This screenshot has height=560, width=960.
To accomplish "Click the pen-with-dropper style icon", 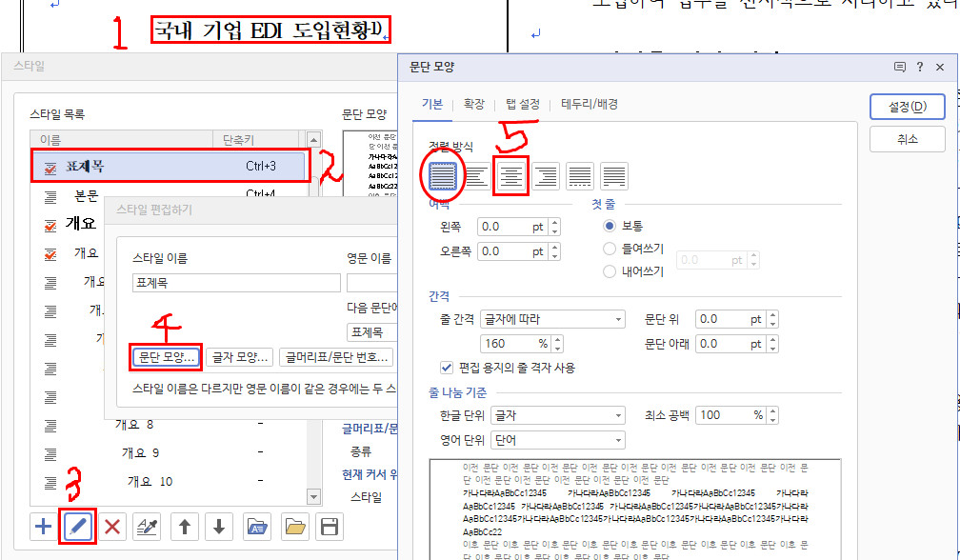I will [x=147, y=527].
